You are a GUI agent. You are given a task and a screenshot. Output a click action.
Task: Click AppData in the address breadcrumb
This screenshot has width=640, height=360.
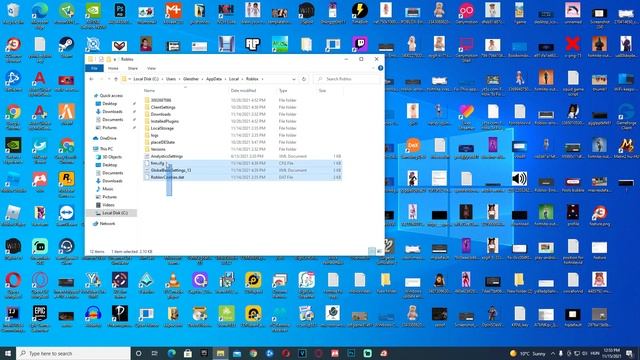click(214, 79)
